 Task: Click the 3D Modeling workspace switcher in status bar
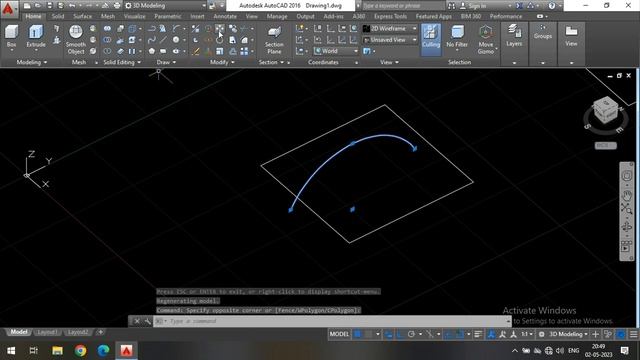click(565, 334)
